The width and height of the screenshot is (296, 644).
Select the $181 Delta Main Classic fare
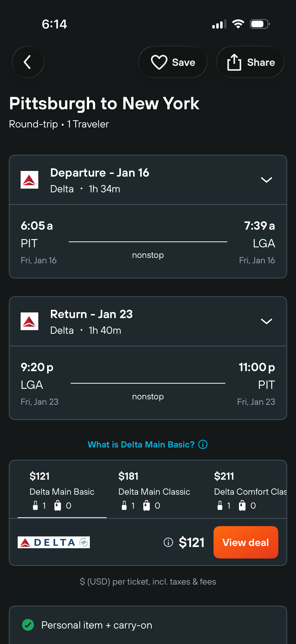154,490
